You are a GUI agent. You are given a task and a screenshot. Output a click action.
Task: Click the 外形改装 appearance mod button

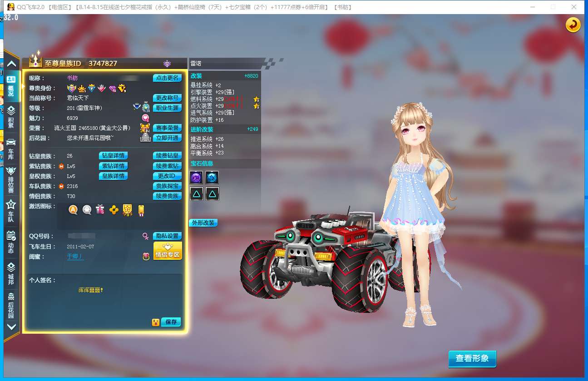[203, 223]
